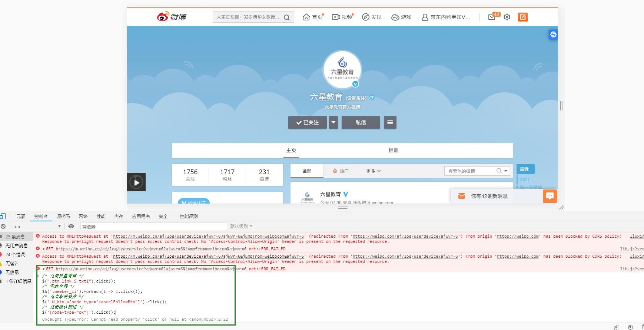Click the blue sidebar extension icon
Viewport: 644px width, 330px height.
553,34
